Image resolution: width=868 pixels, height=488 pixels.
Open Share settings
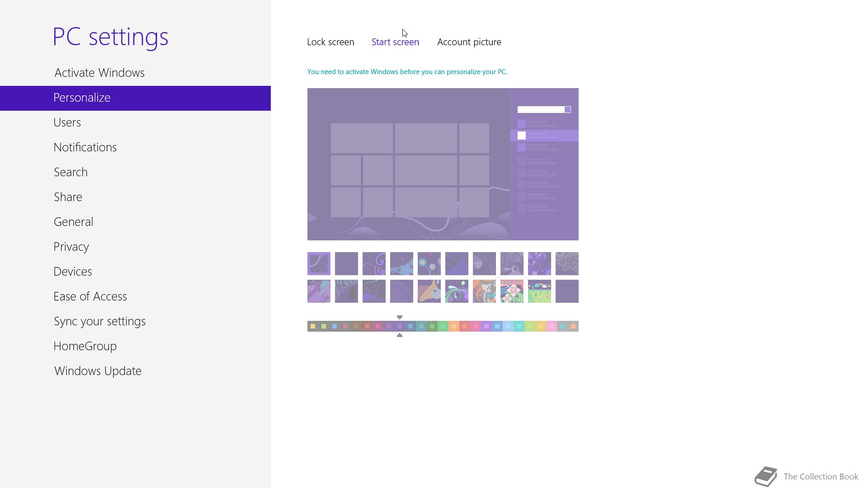point(68,197)
